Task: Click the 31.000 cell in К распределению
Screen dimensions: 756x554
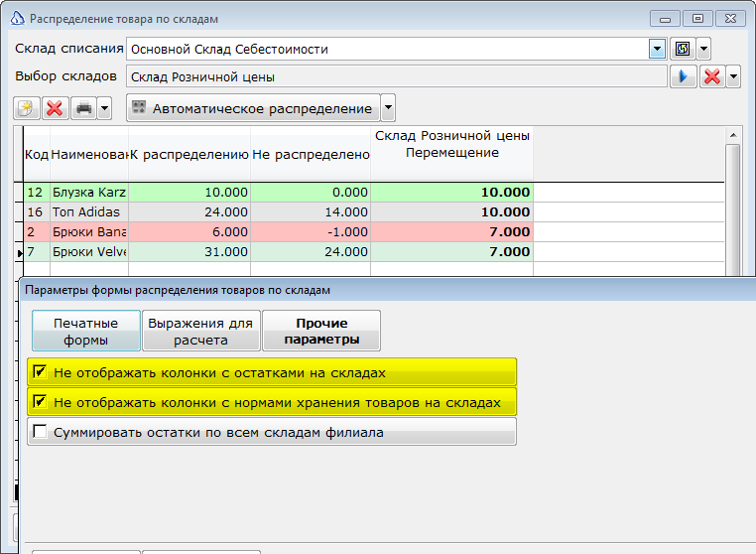Action: [x=189, y=251]
